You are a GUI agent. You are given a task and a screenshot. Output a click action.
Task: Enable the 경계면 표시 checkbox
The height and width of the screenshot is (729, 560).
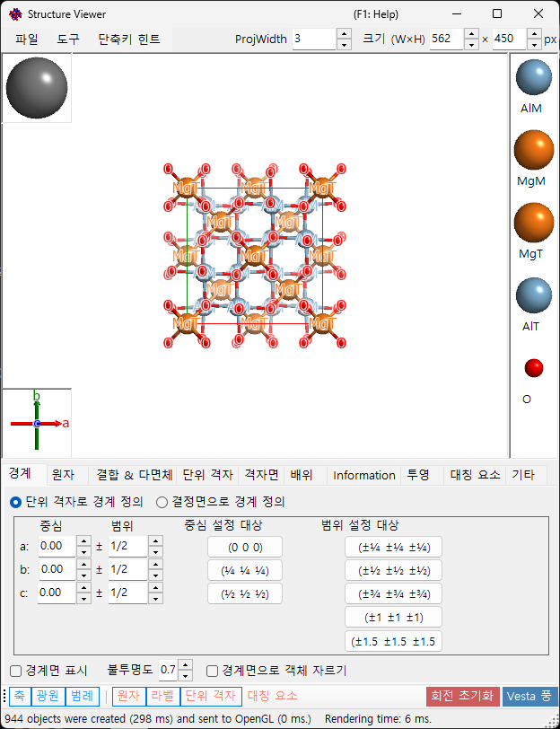[x=16, y=671]
